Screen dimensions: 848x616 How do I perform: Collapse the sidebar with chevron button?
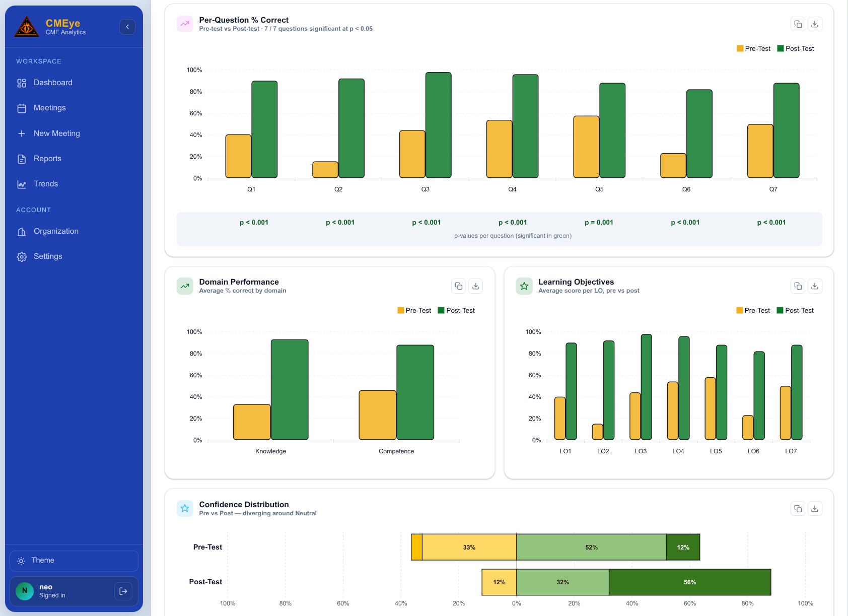[x=127, y=27]
